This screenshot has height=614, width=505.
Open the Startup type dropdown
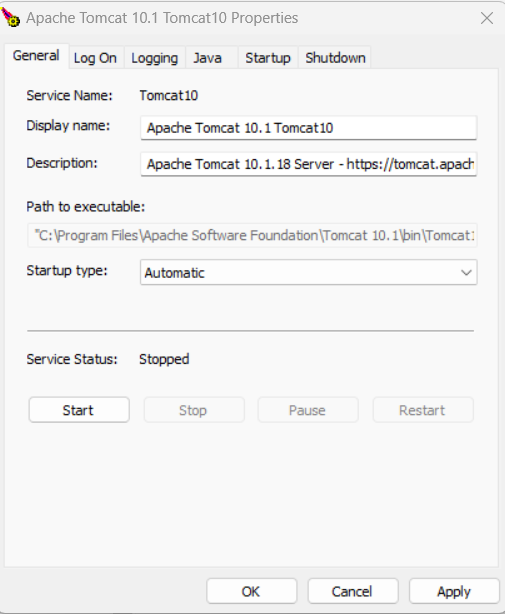tap(308, 272)
